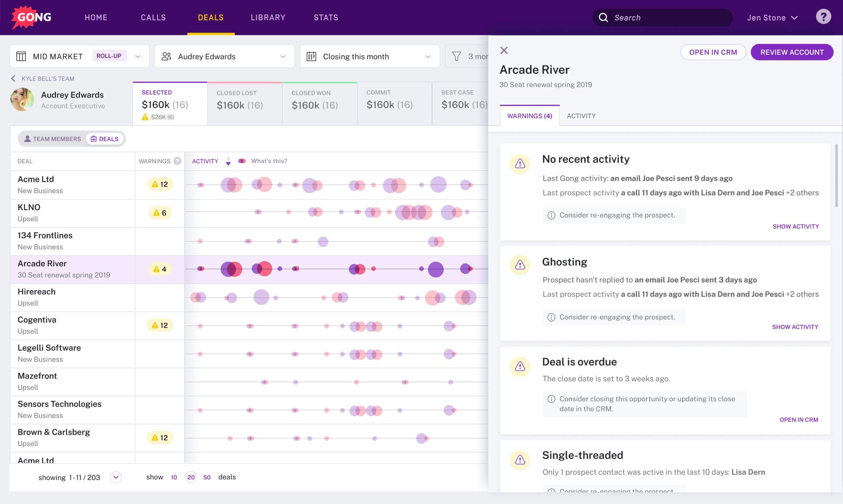Click the help question mark icon

[823, 17]
